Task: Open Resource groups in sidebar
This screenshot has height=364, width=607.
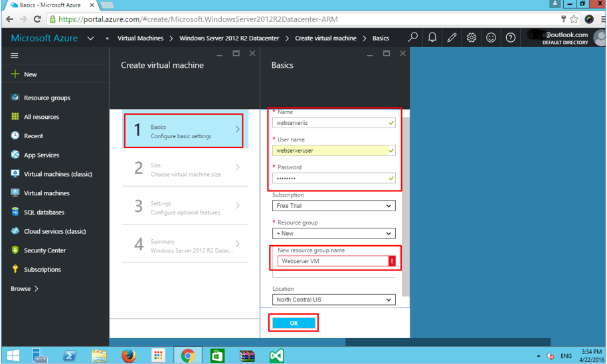Action: click(x=47, y=98)
